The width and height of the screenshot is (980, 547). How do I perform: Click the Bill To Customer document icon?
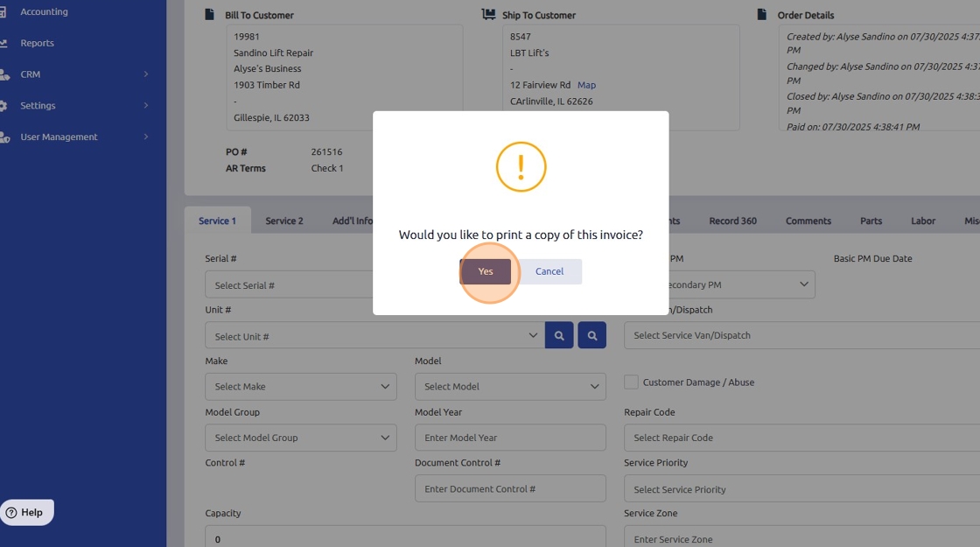click(x=209, y=14)
